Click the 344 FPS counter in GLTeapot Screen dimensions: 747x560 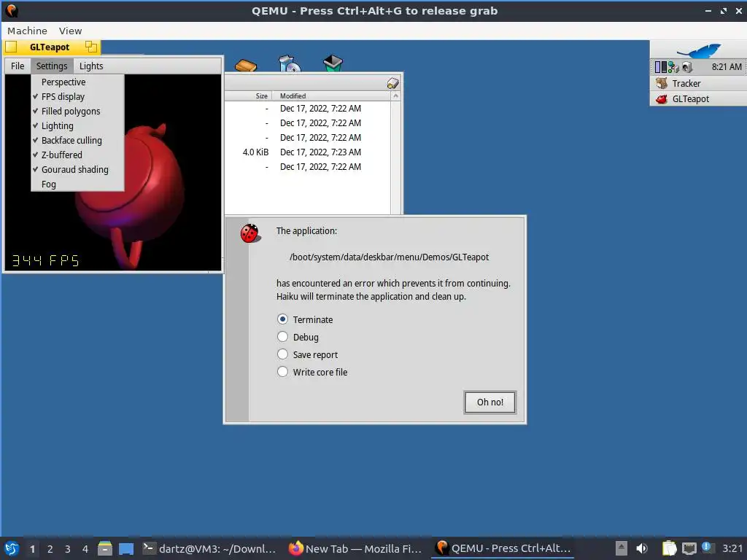tap(46, 260)
